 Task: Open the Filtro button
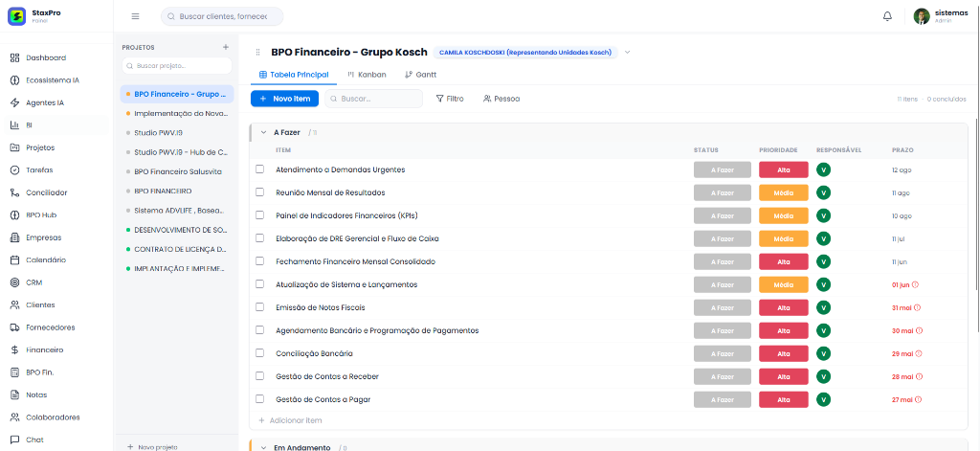tap(450, 99)
